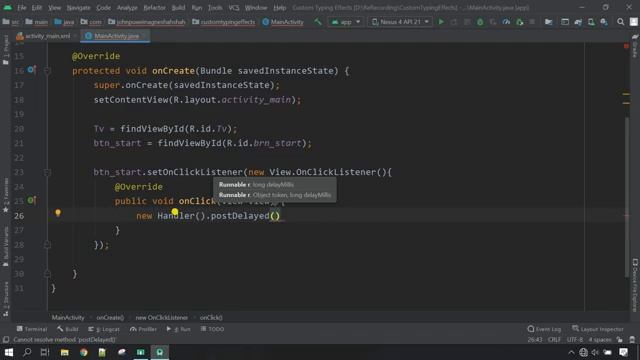Screen dimensions: 640x360
Task: Click 'new OnClickListener' breadcrumb
Action: 162,318
